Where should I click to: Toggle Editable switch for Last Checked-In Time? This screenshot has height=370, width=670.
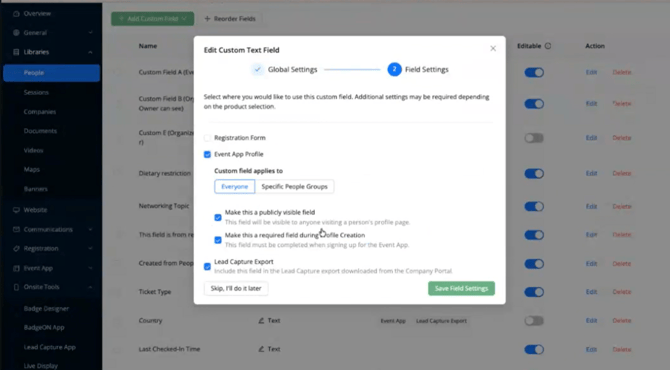pos(534,349)
